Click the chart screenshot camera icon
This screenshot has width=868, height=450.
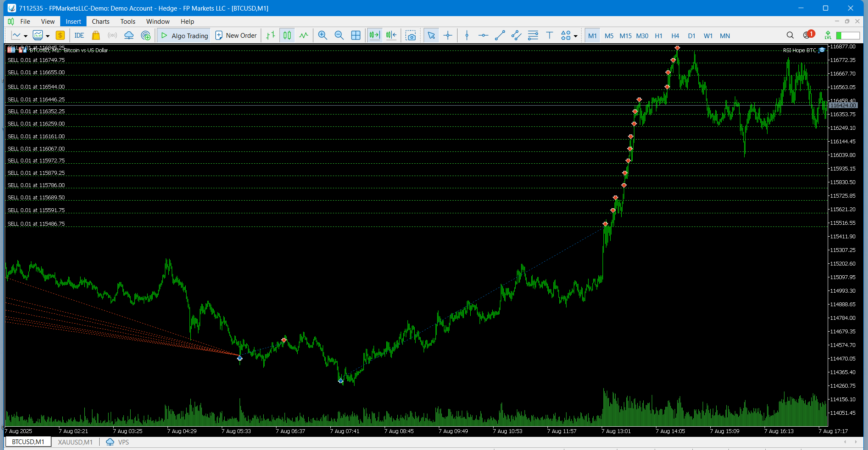pyautogui.click(x=410, y=36)
